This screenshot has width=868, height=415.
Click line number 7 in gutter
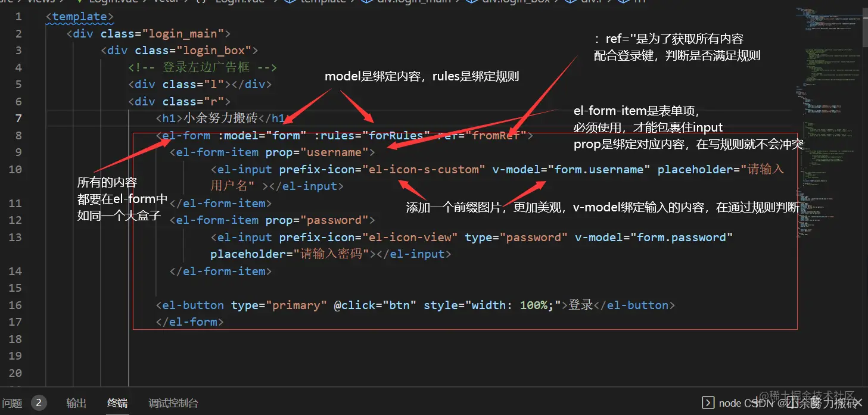pyautogui.click(x=18, y=118)
